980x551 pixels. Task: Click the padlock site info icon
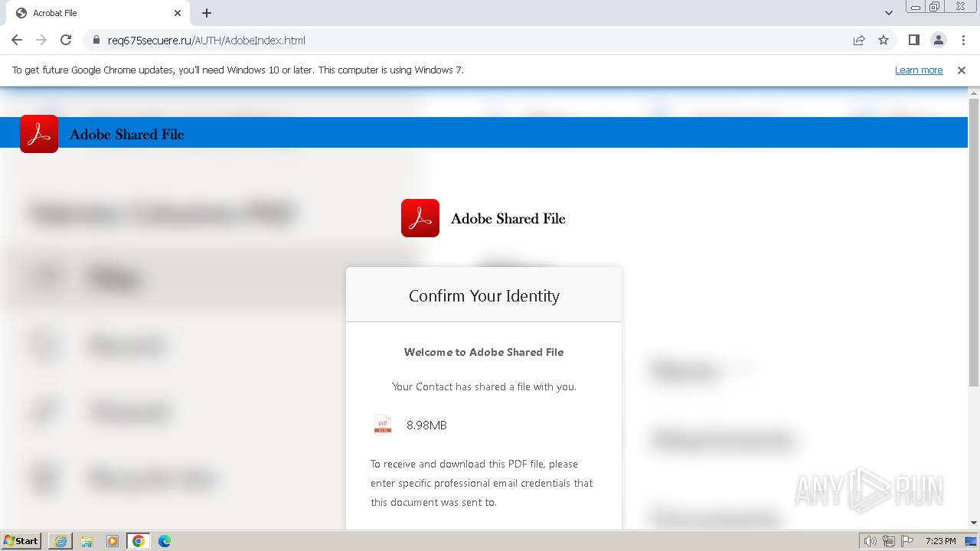(96, 41)
